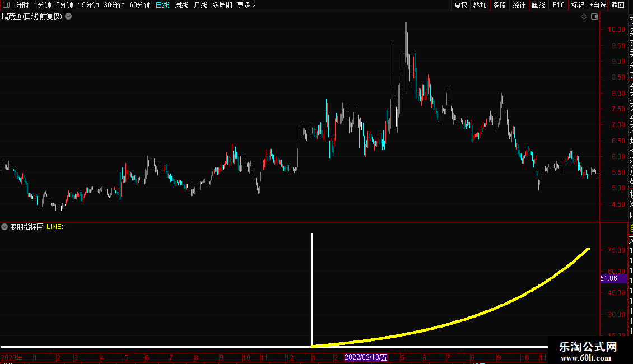
Task: Open the 股朋指标网 indicator dropdown
Action: tap(4, 227)
